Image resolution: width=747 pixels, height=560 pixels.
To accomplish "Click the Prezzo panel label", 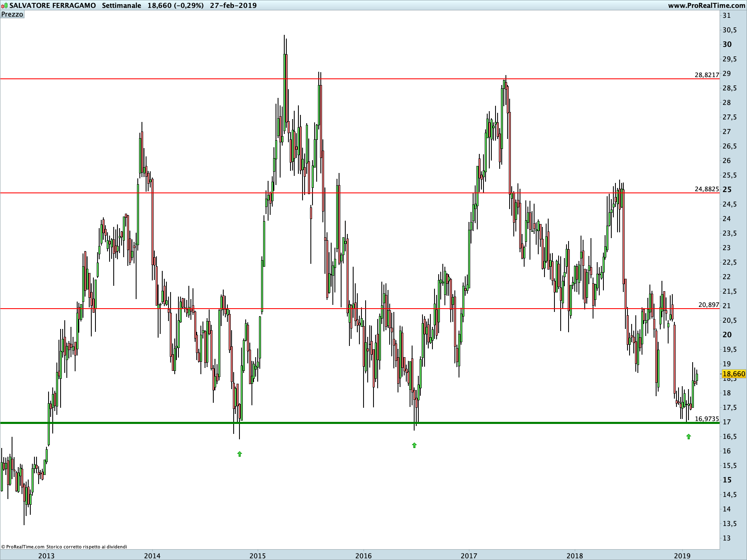I will click(x=12, y=14).
